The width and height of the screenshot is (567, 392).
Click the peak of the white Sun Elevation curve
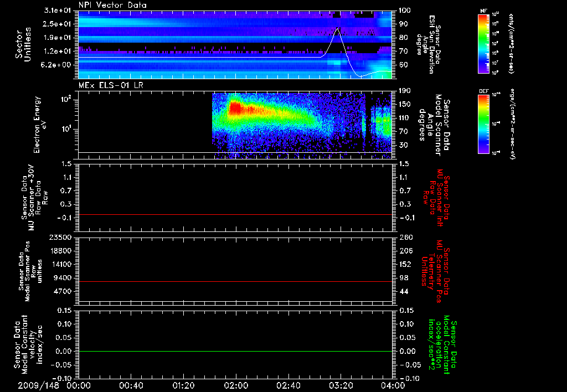[338, 29]
